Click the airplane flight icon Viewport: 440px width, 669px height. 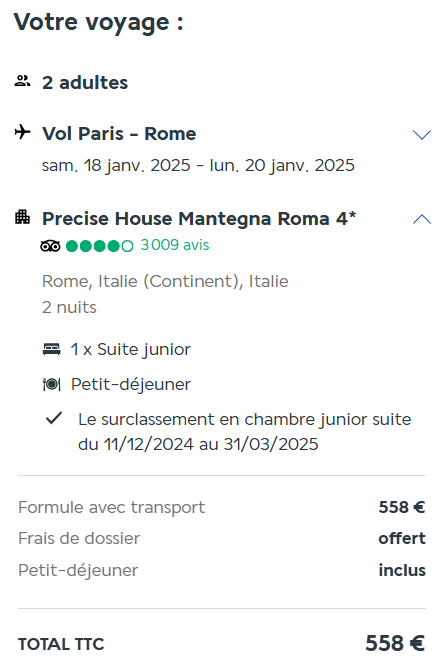click(23, 132)
